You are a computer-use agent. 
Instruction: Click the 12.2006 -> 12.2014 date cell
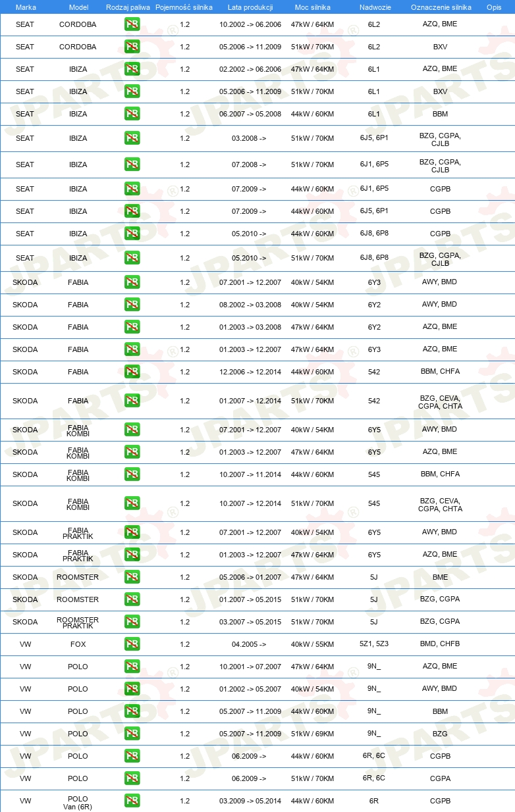click(x=250, y=372)
